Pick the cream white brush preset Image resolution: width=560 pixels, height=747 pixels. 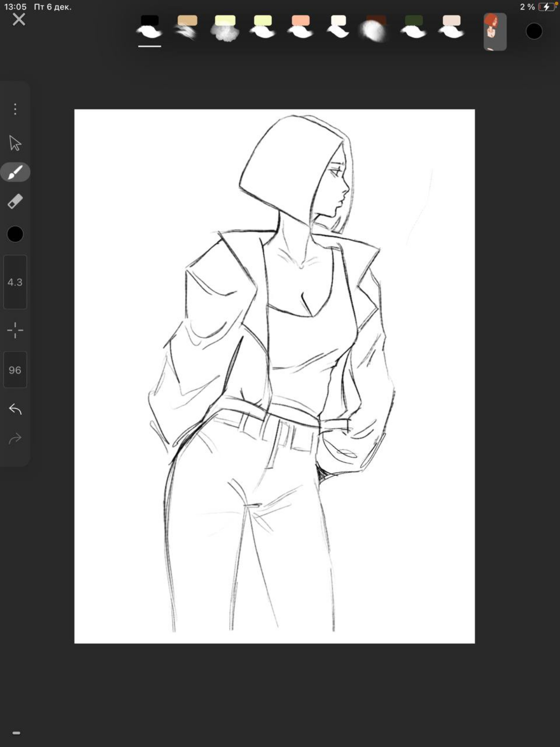pyautogui.click(x=338, y=28)
